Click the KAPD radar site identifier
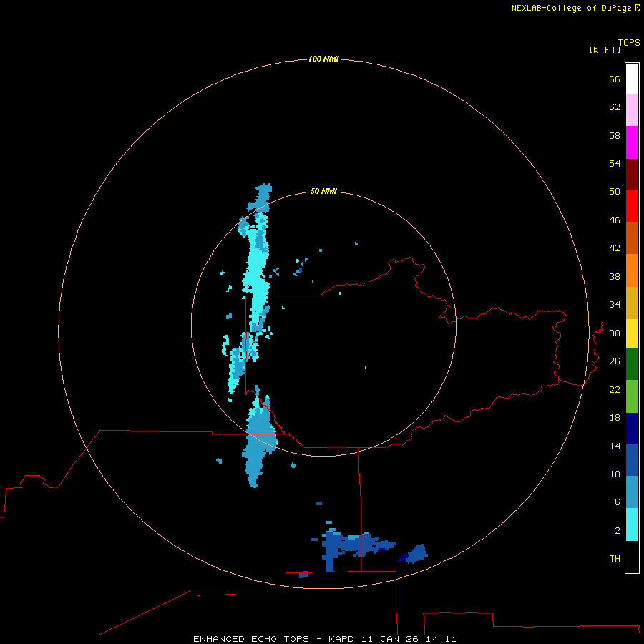 pos(342,639)
